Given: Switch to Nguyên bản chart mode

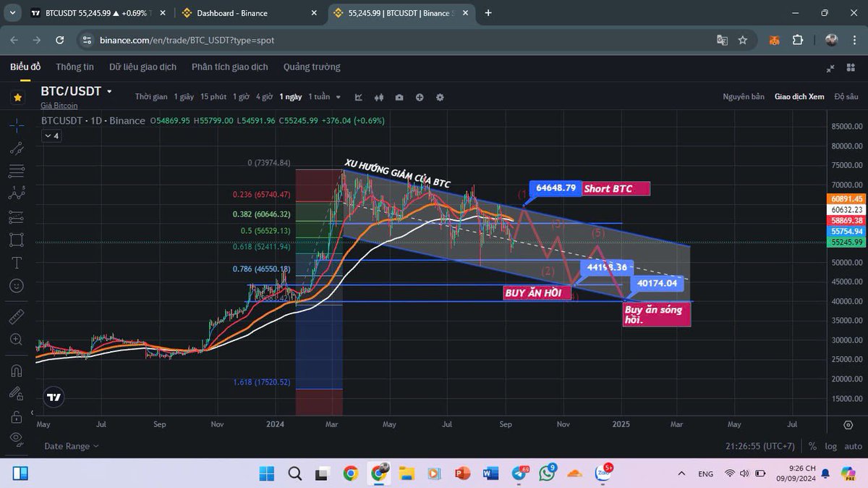Looking at the screenshot, I should coord(744,97).
